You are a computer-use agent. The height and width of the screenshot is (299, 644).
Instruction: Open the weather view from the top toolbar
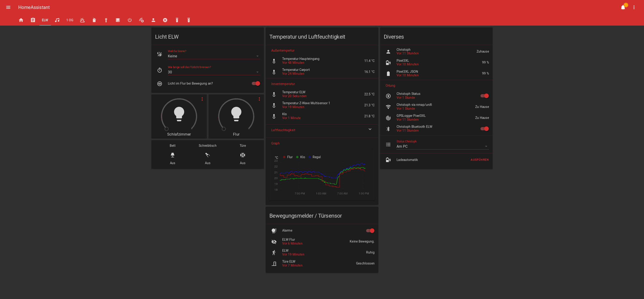[x=83, y=20]
